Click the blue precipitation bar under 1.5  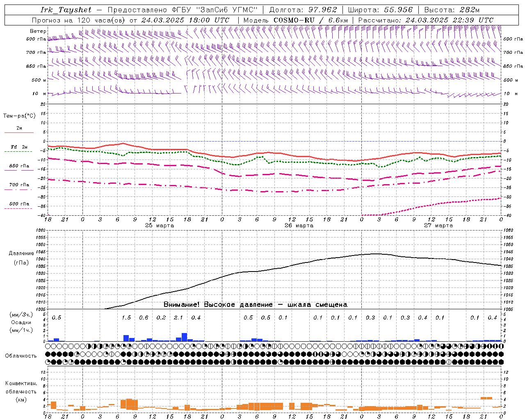(126, 338)
